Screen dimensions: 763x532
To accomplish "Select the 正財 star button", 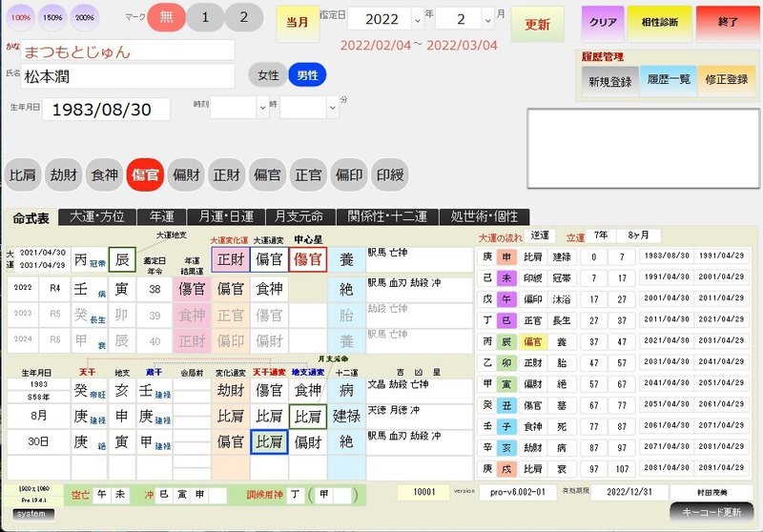I will pos(227,174).
